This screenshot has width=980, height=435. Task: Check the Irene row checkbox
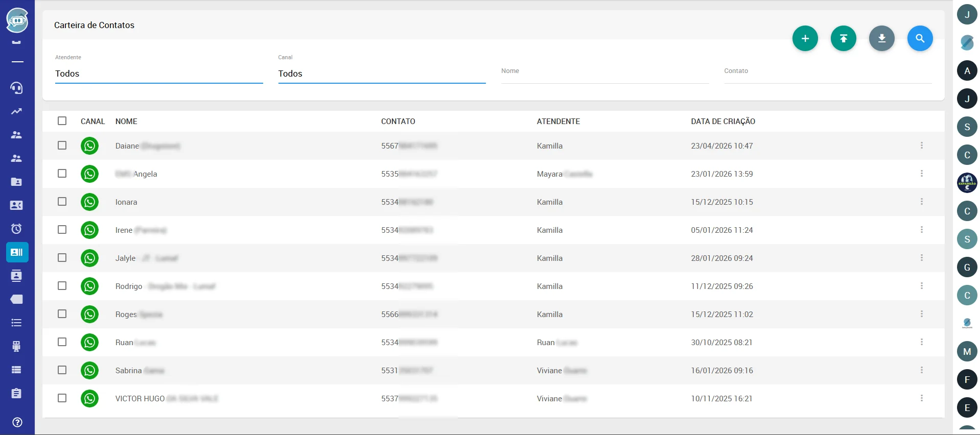pos(62,230)
